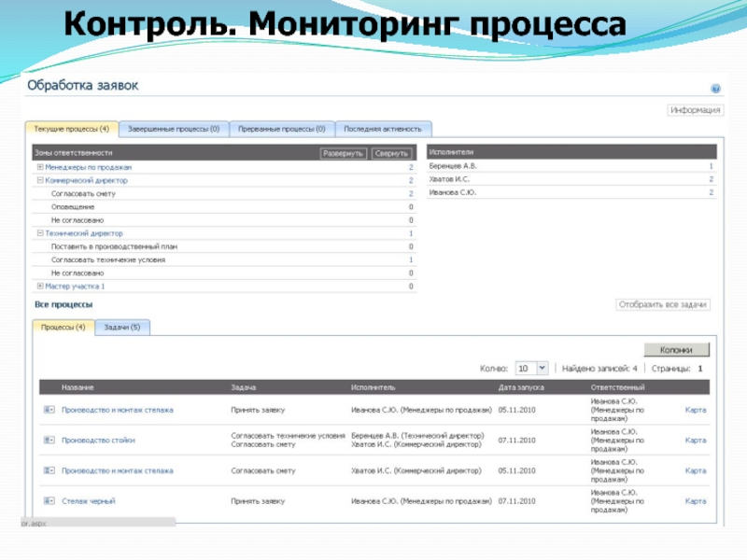Click the Информация button

[695, 110]
